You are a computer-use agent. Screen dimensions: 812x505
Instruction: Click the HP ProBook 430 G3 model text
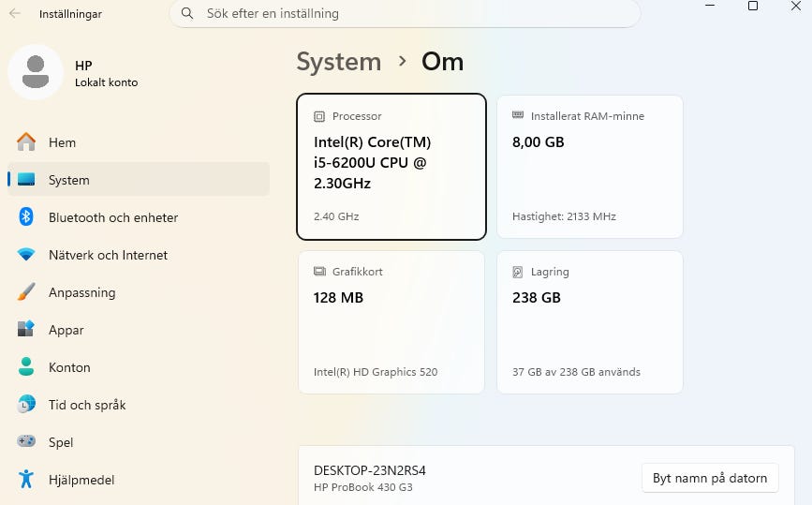point(363,487)
